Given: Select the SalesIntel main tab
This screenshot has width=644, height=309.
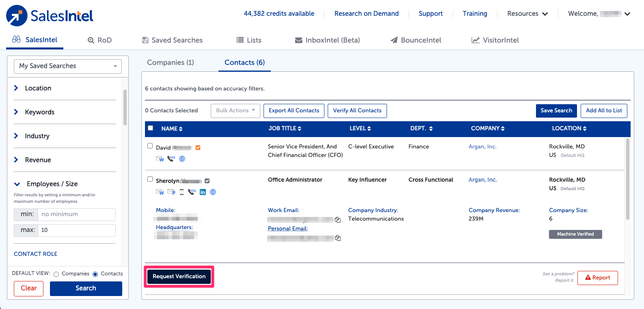Looking at the screenshot, I should (35, 40).
